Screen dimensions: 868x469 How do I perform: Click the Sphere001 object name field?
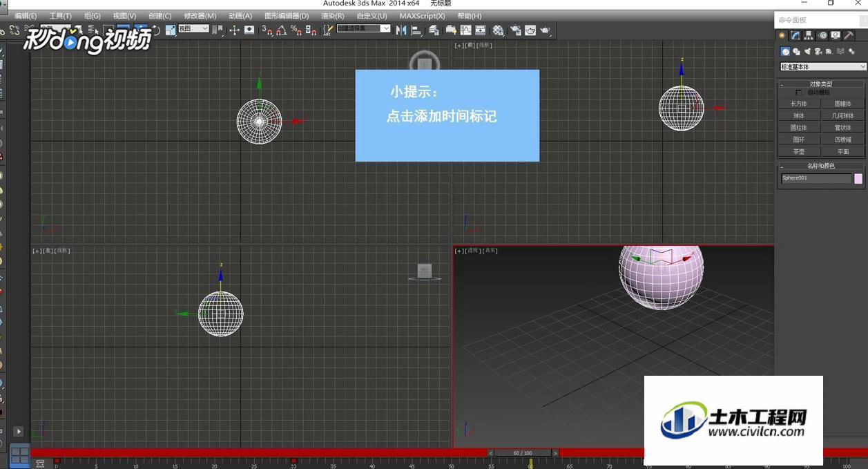816,178
